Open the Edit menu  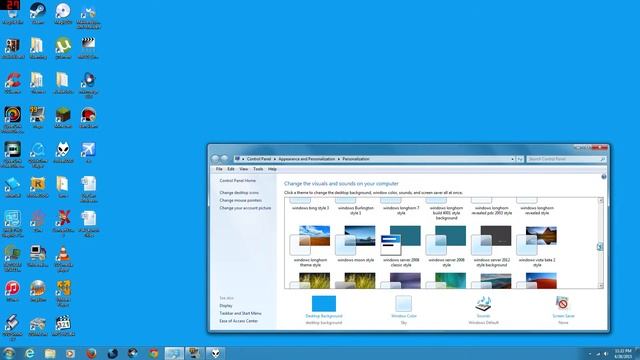(x=231, y=169)
